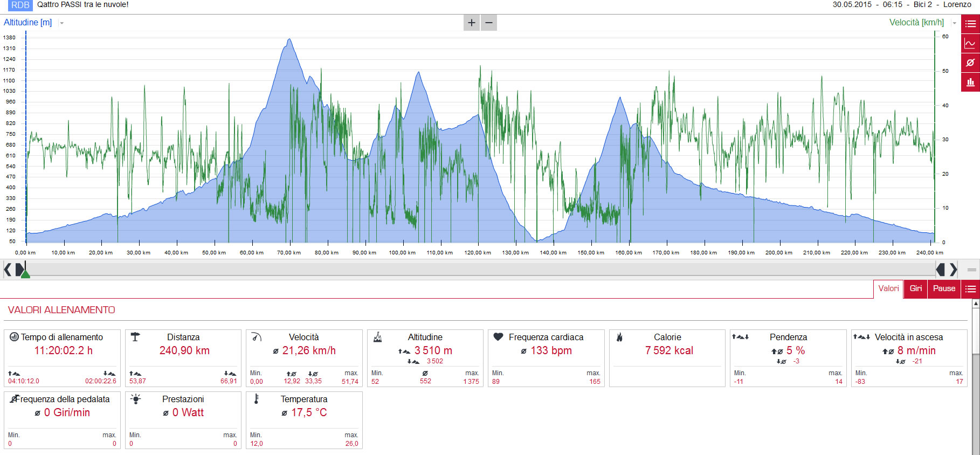Select the Valori tab
The width and height of the screenshot is (980, 455).
(888, 289)
